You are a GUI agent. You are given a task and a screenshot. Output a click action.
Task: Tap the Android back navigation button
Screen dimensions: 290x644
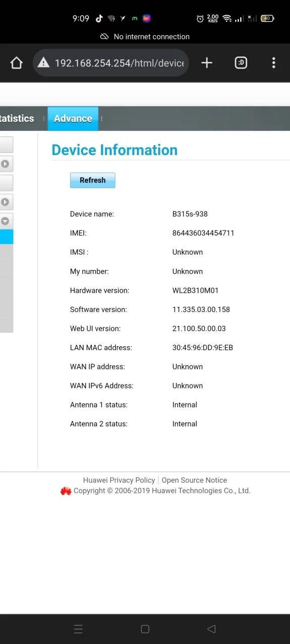pyautogui.click(x=211, y=629)
